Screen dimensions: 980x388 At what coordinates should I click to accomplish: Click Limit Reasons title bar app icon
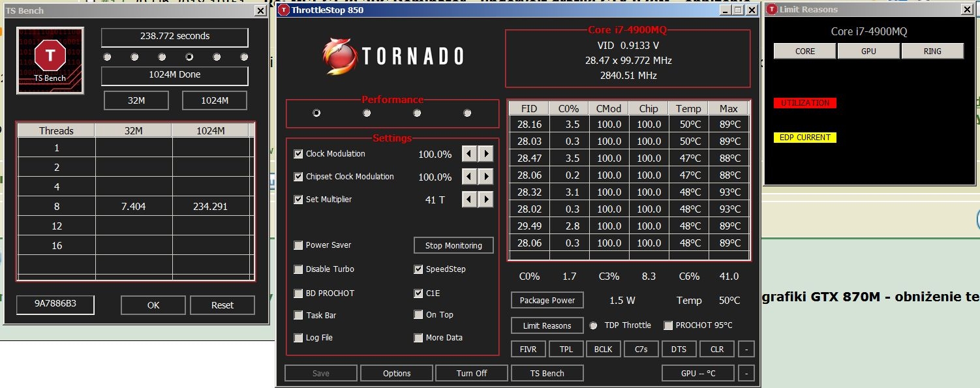click(772, 10)
